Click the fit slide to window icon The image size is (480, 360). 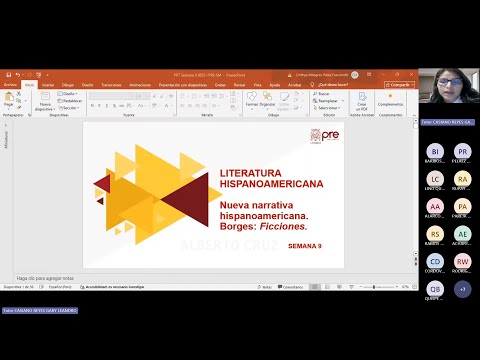[414, 287]
